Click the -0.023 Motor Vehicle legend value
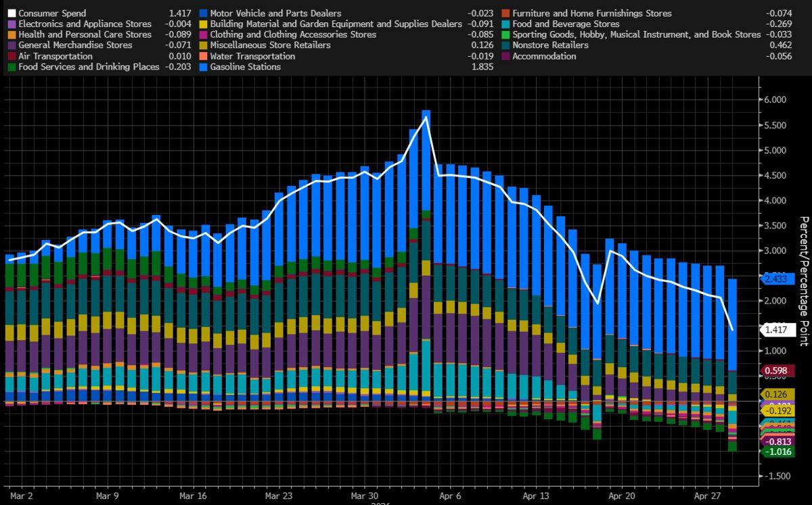Screen dimensions: 812x505 pos(480,14)
